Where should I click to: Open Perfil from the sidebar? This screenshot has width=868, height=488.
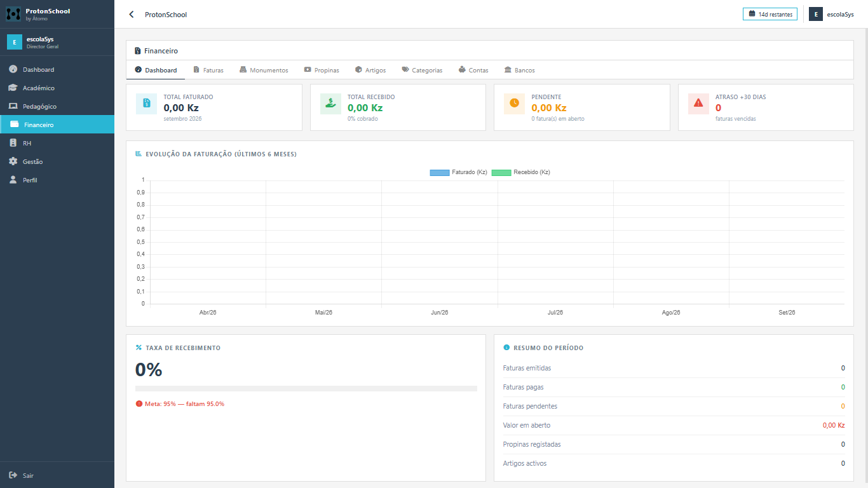pyautogui.click(x=57, y=180)
